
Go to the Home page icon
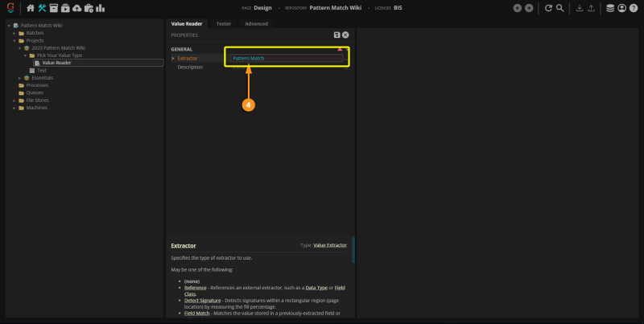(31, 8)
